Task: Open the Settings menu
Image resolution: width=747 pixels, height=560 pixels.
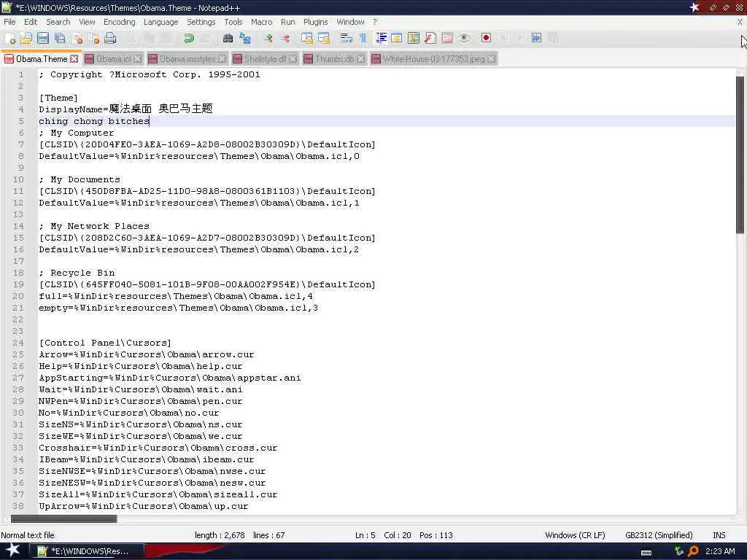Action: [x=201, y=22]
